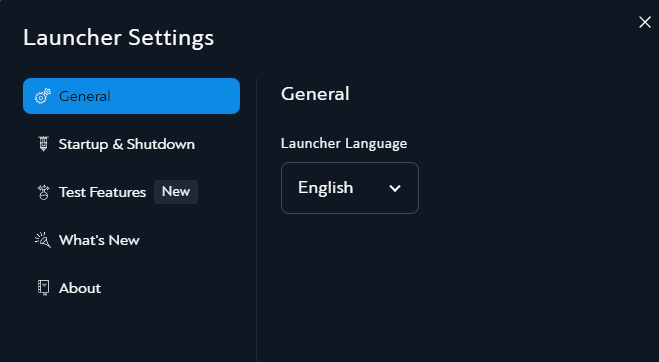This screenshot has width=659, height=362.
Task: Click the Startup & Shutdown sidebar icon
Action: tap(43, 144)
